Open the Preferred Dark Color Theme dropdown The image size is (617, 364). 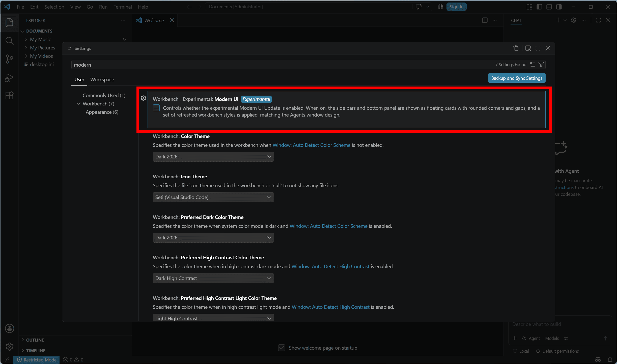[213, 238]
